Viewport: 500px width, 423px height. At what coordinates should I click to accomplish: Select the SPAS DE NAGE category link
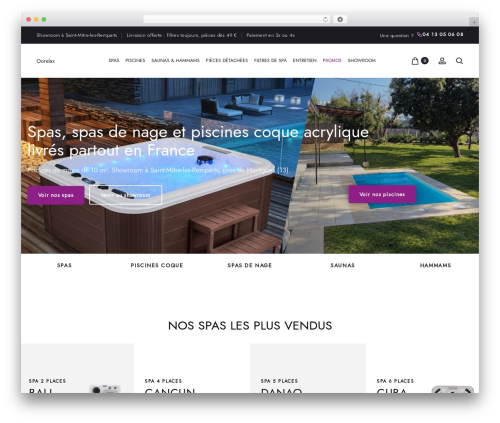click(x=250, y=265)
